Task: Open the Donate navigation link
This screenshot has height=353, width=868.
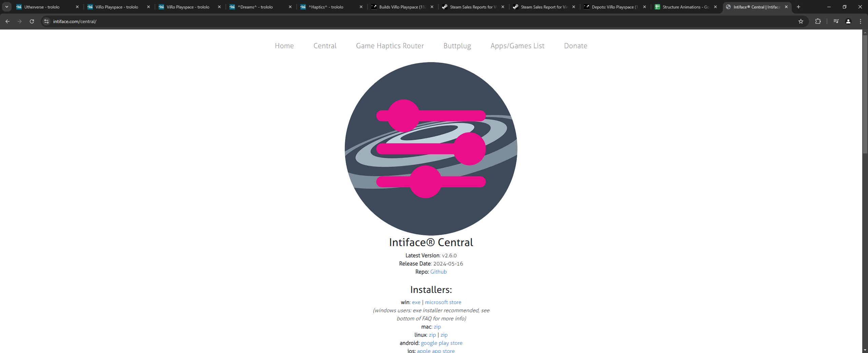Action: [x=575, y=46]
